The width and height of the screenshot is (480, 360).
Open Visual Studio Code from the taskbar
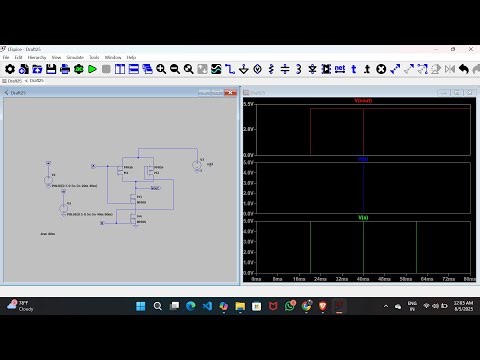coord(207,306)
